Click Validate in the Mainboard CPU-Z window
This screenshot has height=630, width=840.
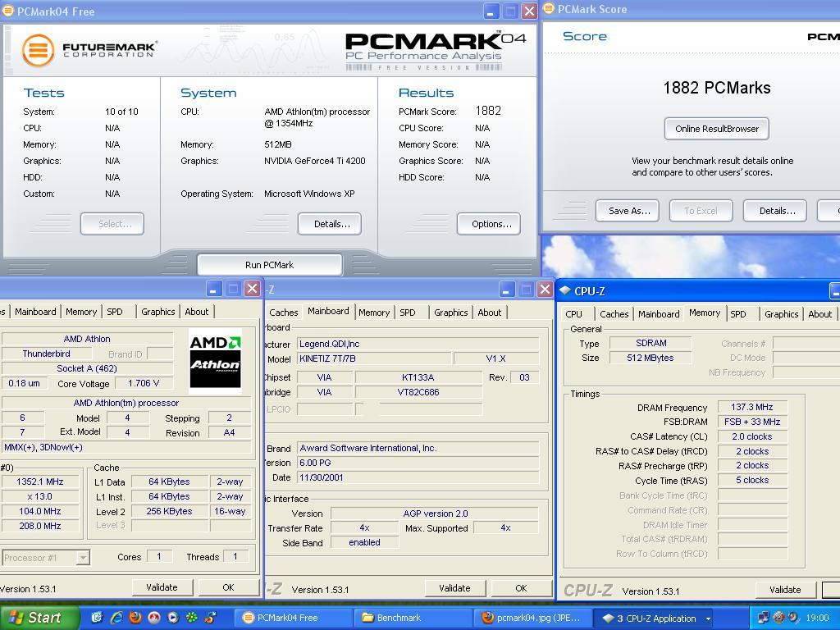tap(454, 587)
